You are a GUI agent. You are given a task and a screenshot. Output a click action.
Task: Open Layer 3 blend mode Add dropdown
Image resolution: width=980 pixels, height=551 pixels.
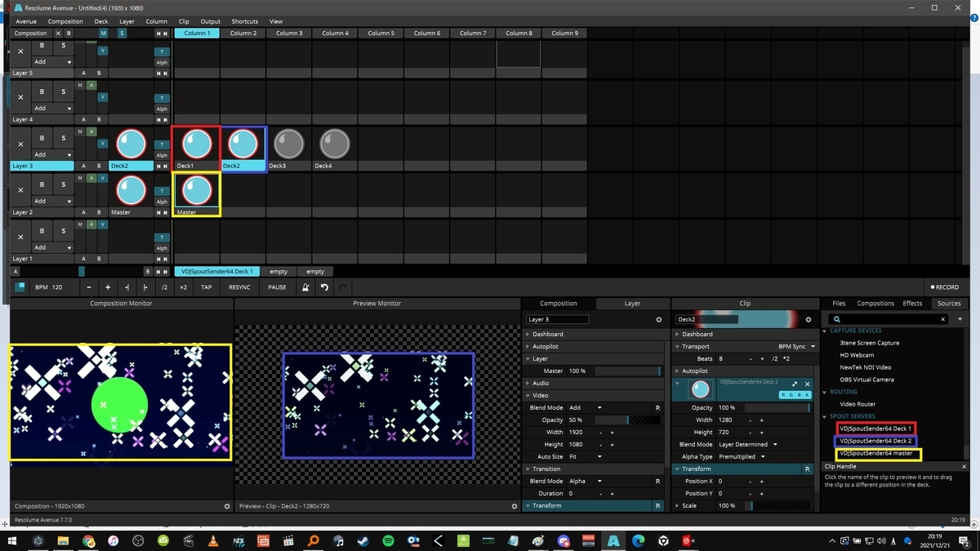click(52, 154)
